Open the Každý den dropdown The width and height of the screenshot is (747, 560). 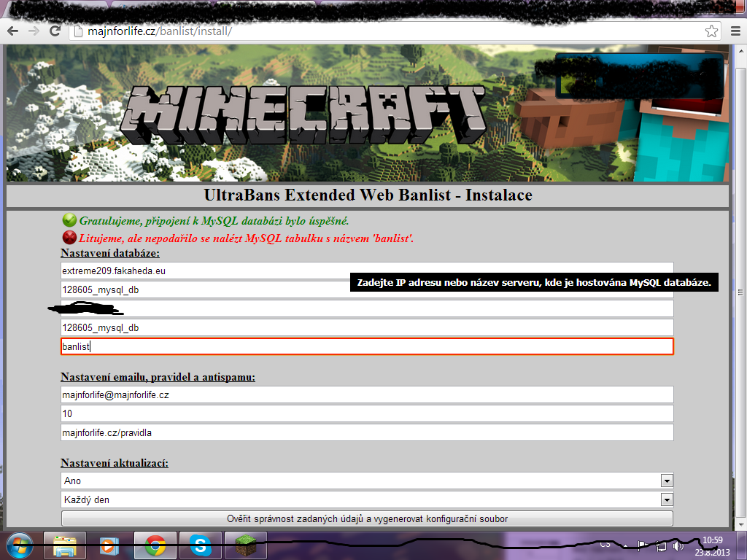pyautogui.click(x=367, y=500)
